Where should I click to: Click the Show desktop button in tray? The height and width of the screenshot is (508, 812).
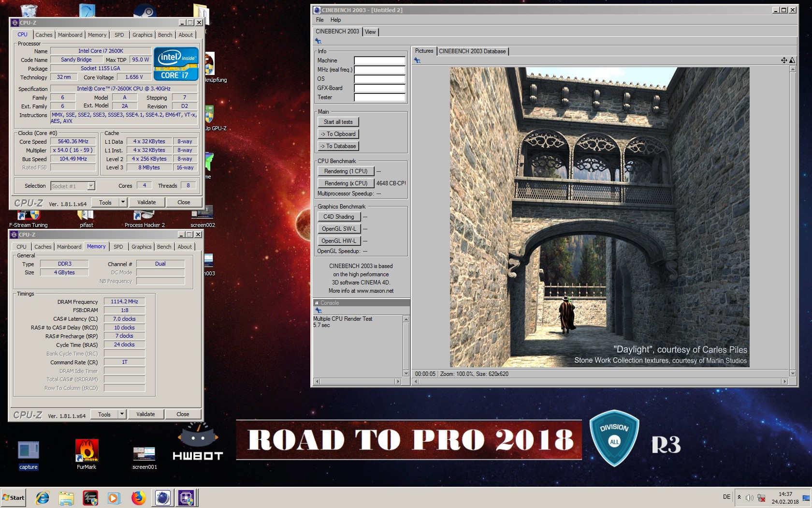click(x=806, y=497)
